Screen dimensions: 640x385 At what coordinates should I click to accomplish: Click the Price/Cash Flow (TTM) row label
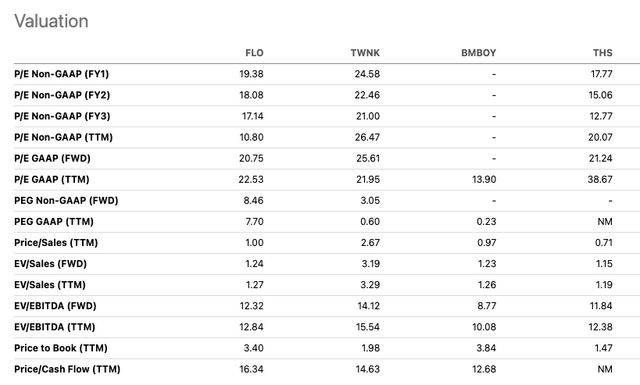click(x=67, y=369)
